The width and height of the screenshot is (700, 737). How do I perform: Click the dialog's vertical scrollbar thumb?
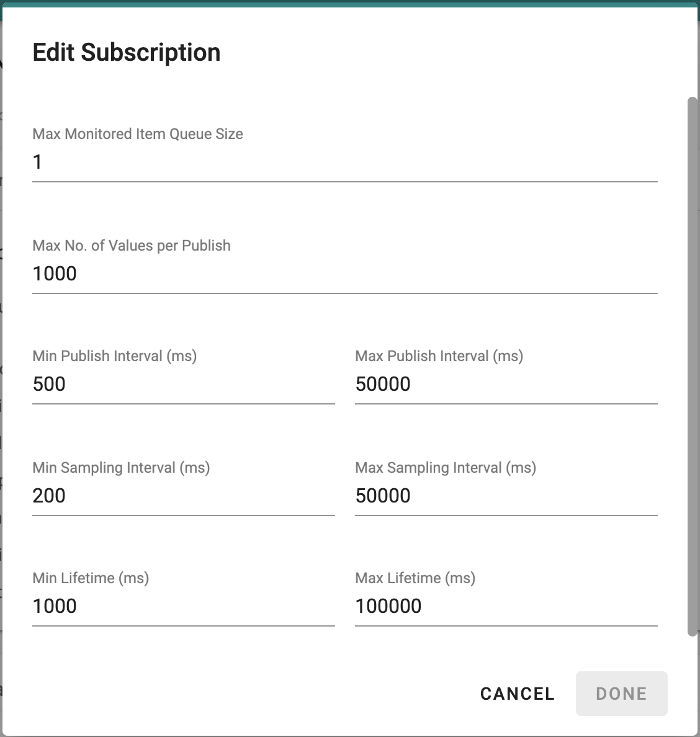pos(692,367)
